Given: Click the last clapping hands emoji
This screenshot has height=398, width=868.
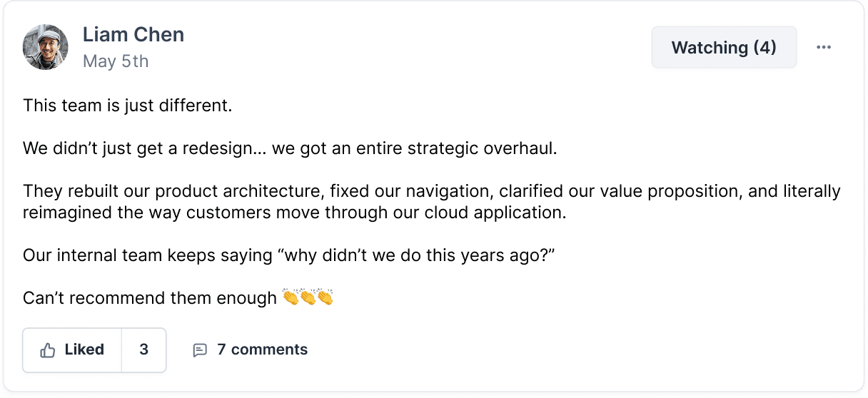Looking at the screenshot, I should coord(325,297).
